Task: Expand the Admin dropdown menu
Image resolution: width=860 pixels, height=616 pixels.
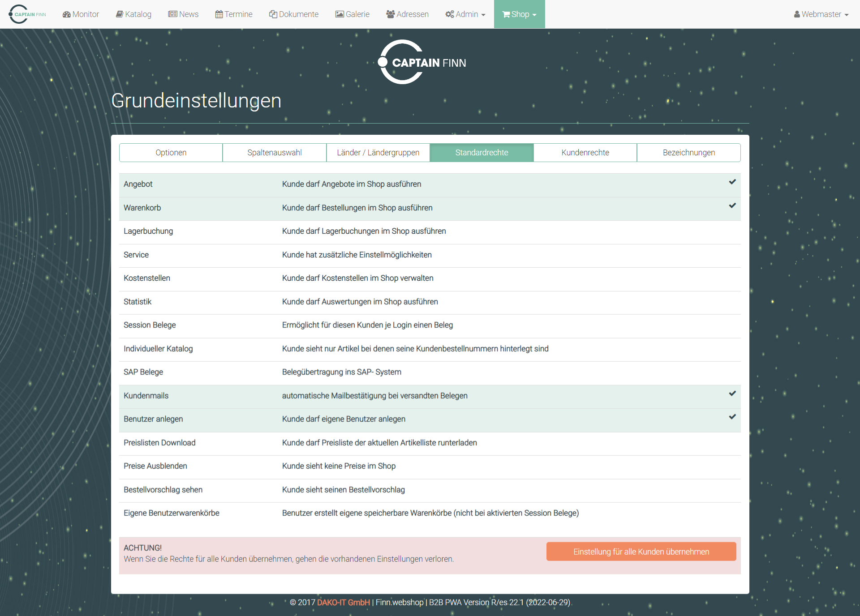Action: tap(465, 14)
